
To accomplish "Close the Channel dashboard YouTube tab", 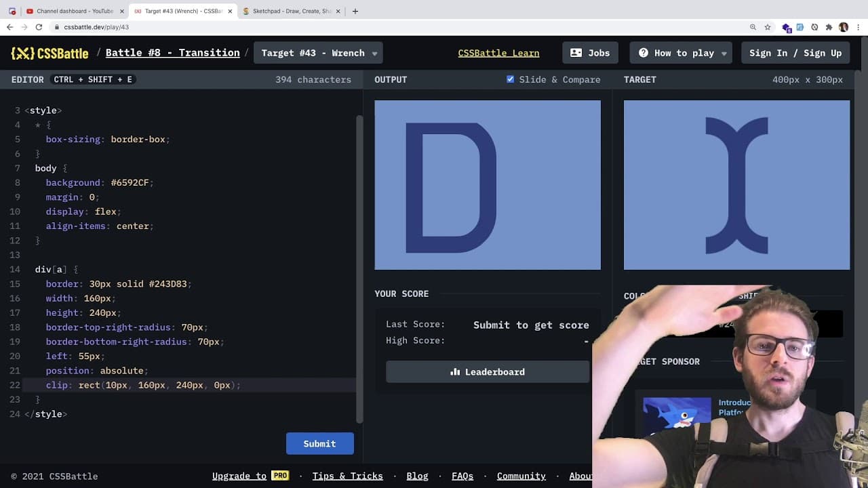I will pos(123,11).
